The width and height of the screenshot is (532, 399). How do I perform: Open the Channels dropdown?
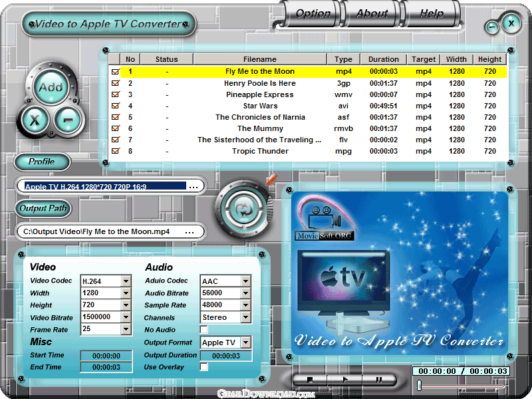click(245, 317)
